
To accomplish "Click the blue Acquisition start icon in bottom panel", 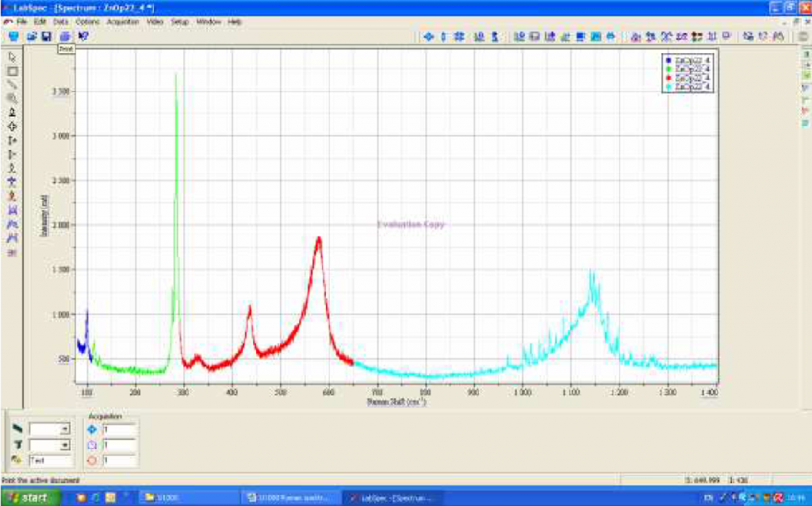I will tap(91, 429).
